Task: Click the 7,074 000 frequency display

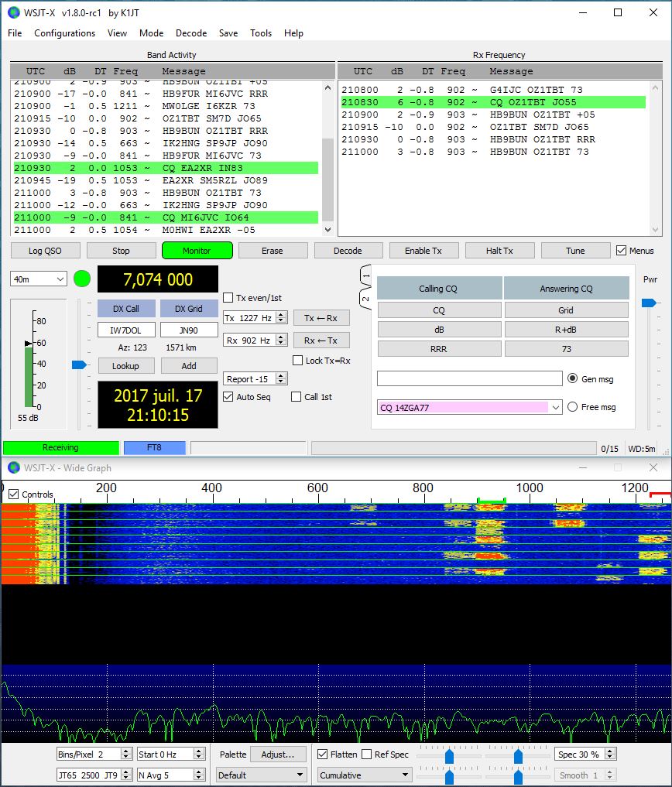Action: coord(158,279)
